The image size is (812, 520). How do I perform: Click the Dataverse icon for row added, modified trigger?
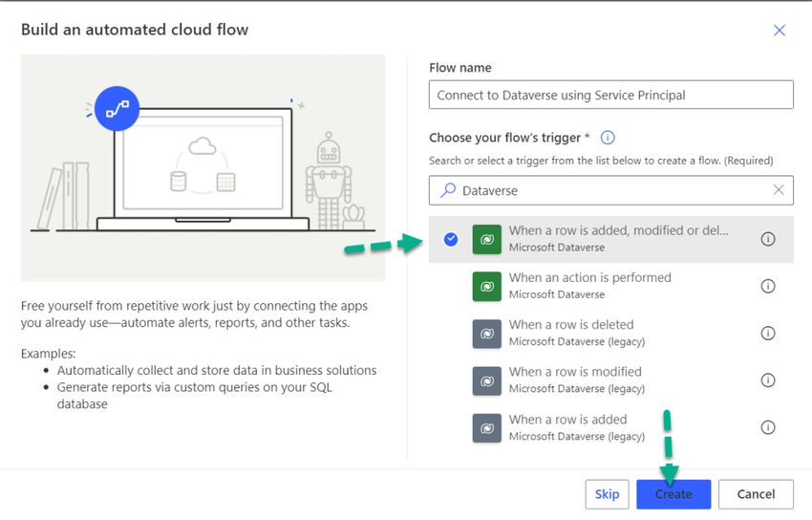486,239
